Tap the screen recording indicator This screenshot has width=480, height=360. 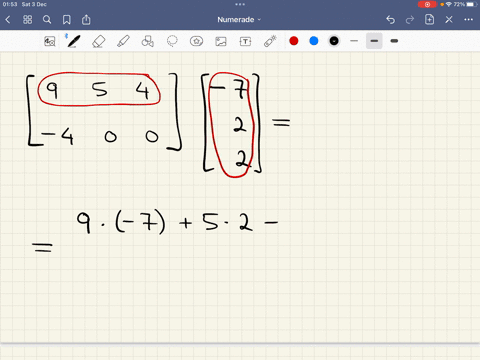pyautogui.click(x=427, y=4)
